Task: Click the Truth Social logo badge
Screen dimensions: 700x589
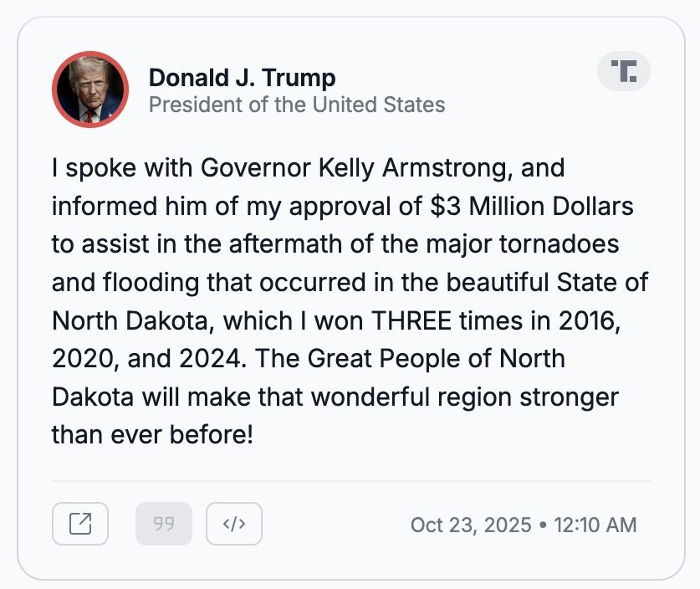Action: (x=624, y=71)
